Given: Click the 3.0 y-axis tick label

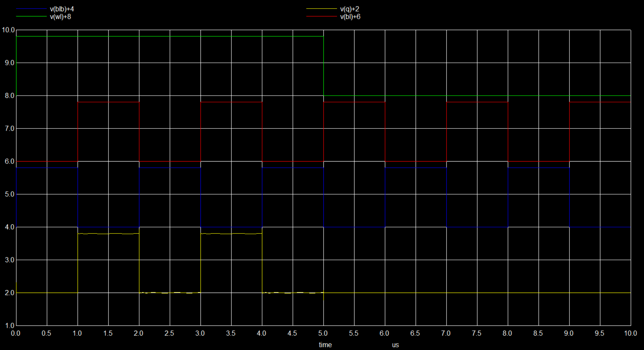Looking at the screenshot, I should point(10,260).
